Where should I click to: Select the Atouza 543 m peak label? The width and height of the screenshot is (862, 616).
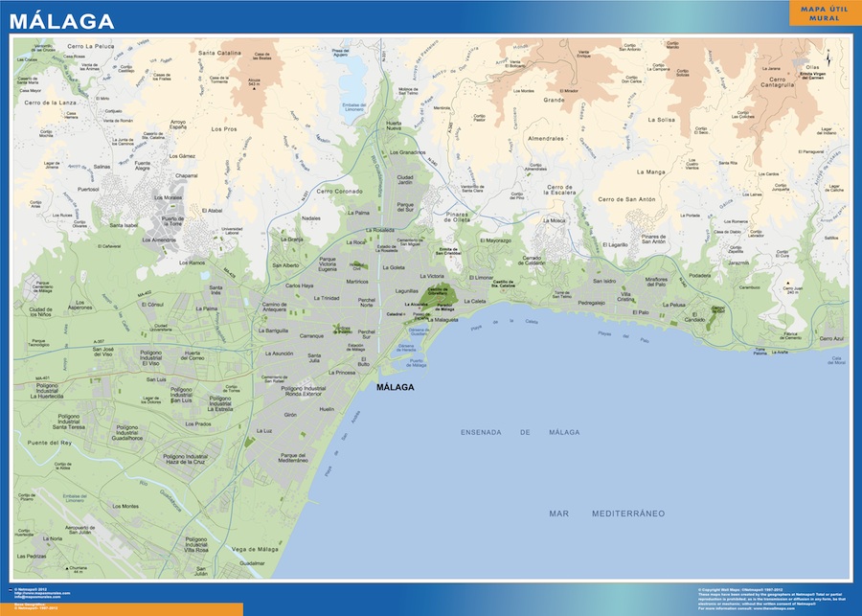coord(254,83)
